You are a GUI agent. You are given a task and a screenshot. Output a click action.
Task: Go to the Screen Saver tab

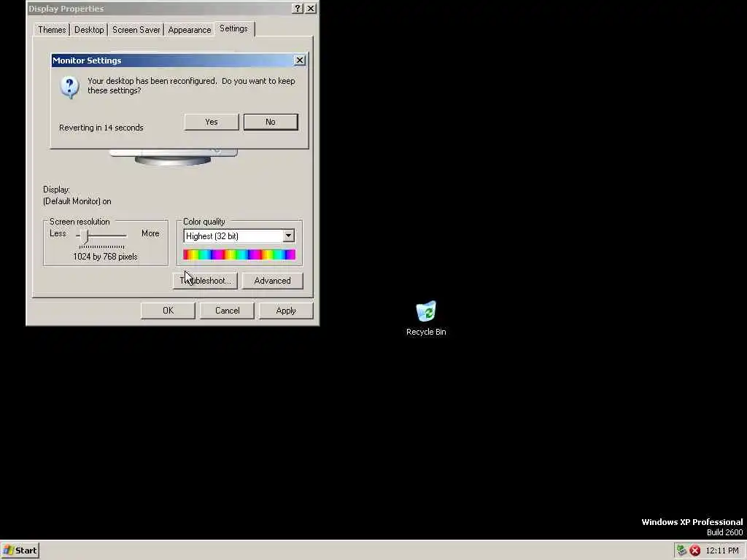tap(136, 29)
